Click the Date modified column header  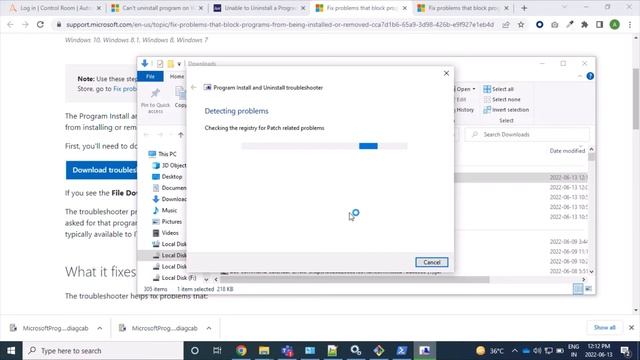pyautogui.click(x=567, y=151)
